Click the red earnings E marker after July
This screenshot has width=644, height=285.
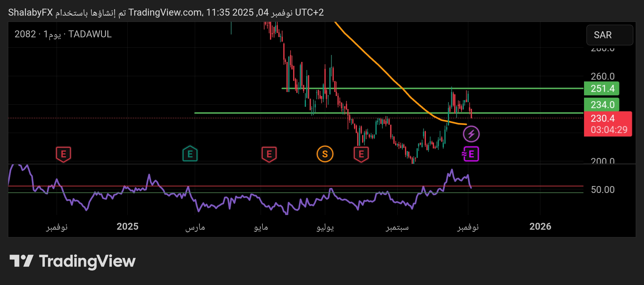pyautogui.click(x=361, y=154)
